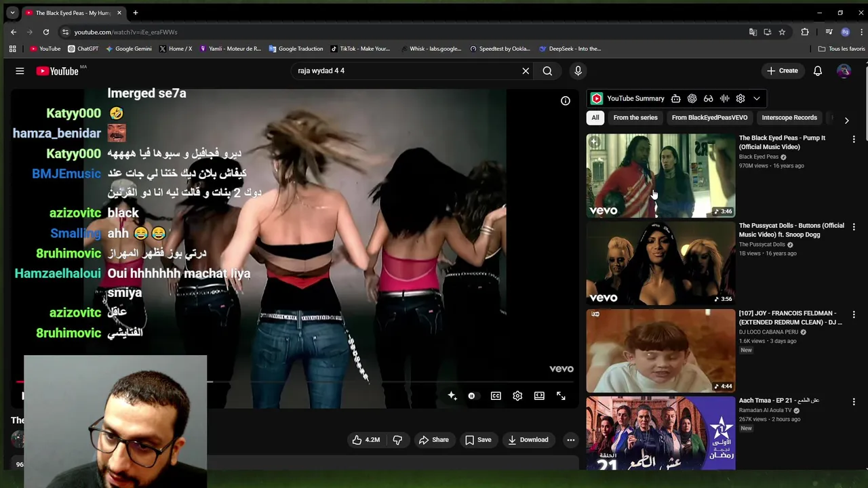Image resolution: width=868 pixels, height=488 pixels.
Task: Expand tab search dropdown arrow
Action: [x=12, y=13]
